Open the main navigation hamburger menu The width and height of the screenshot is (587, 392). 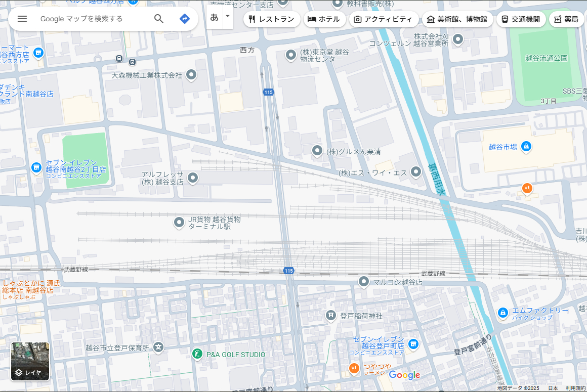tap(22, 19)
